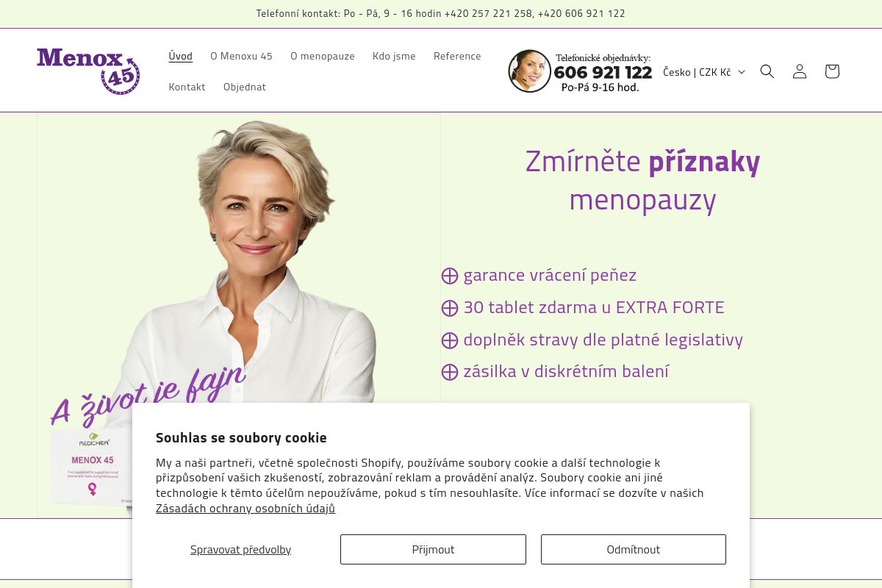
Task: Open Spravovat předvolby cookie preferences
Action: pos(240,549)
